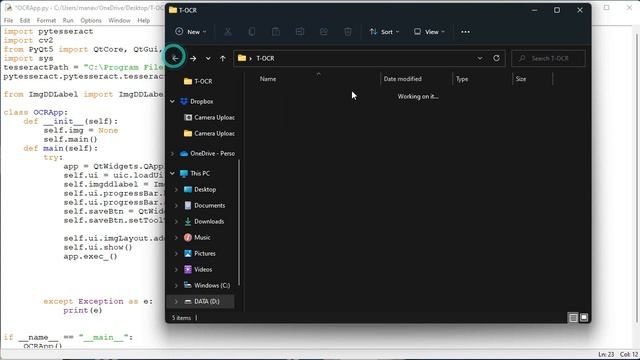Sort by the Type column header

(x=462, y=79)
